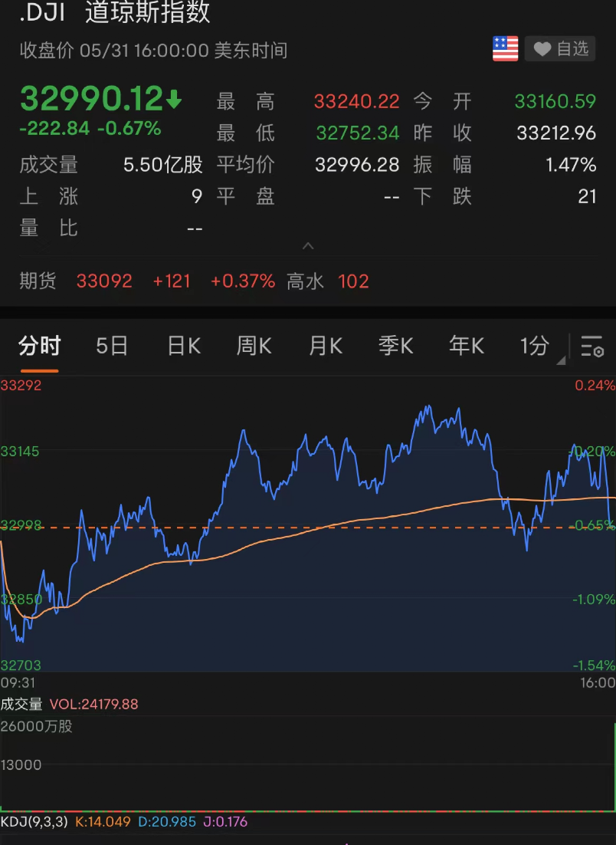
Task: Tap the US flag market icon
Action: pos(505,49)
